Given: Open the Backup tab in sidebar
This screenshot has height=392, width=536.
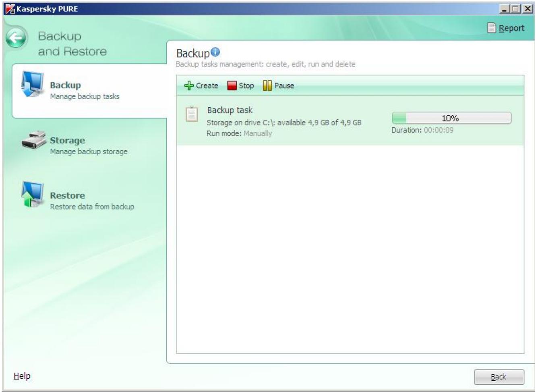Looking at the screenshot, I should click(x=89, y=91).
